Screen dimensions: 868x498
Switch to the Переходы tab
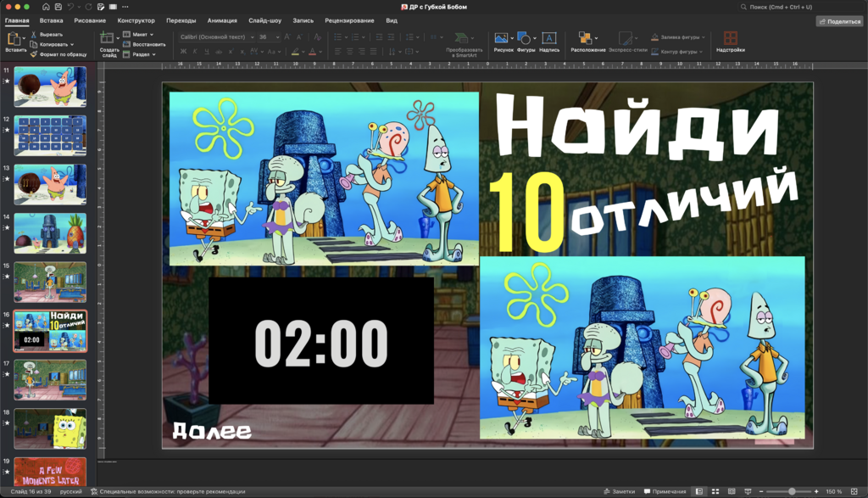pyautogui.click(x=181, y=20)
